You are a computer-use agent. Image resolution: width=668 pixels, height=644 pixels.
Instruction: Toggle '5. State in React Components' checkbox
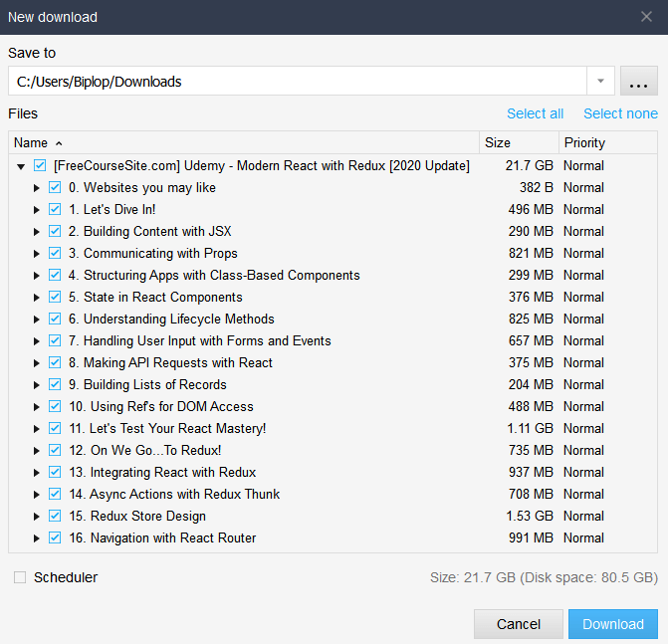pos(55,297)
